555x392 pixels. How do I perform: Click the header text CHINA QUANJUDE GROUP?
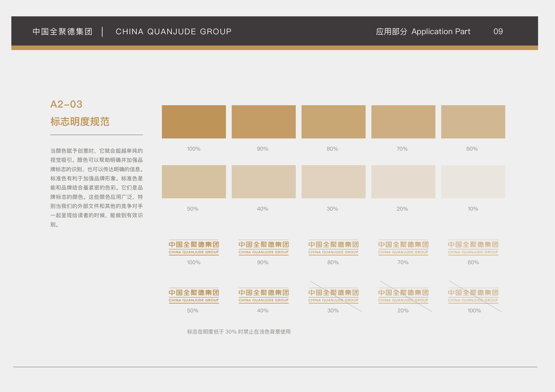pyautogui.click(x=173, y=32)
